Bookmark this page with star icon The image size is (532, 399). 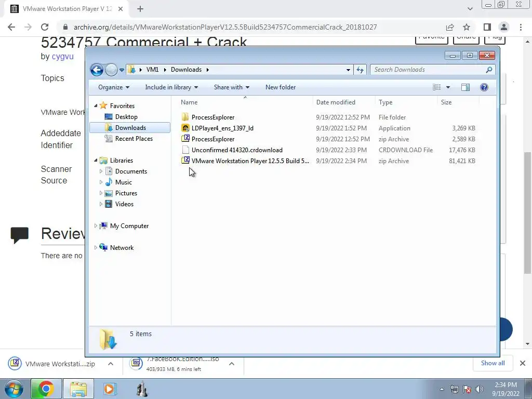pos(467,27)
